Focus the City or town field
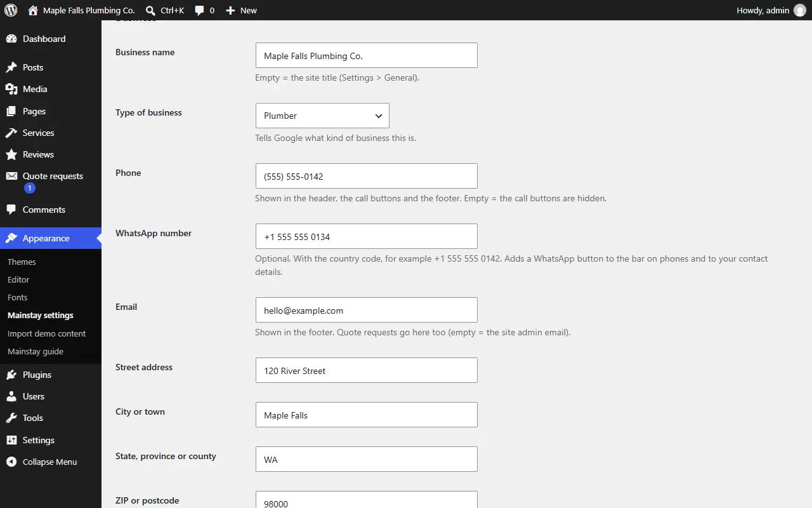Image resolution: width=812 pixels, height=508 pixels. click(367, 415)
